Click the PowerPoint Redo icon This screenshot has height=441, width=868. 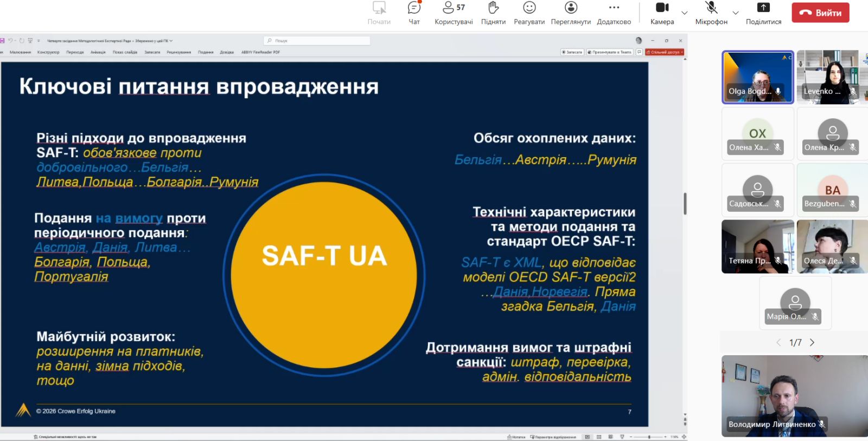[22, 41]
